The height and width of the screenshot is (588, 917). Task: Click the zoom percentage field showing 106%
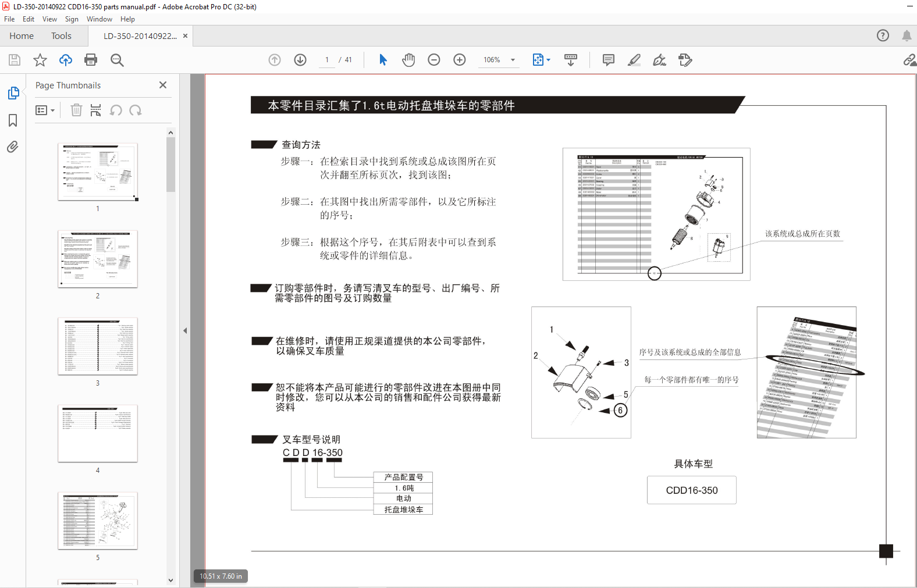tap(492, 60)
